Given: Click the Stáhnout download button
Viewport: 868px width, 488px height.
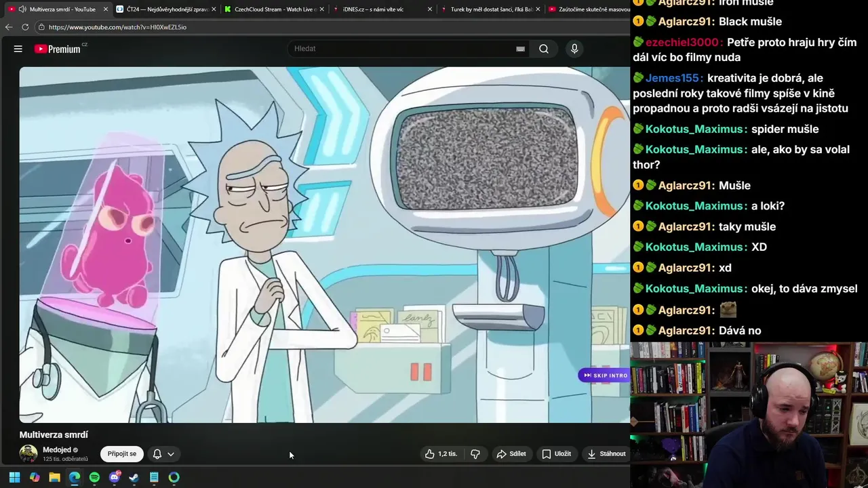Looking at the screenshot, I should (606, 454).
